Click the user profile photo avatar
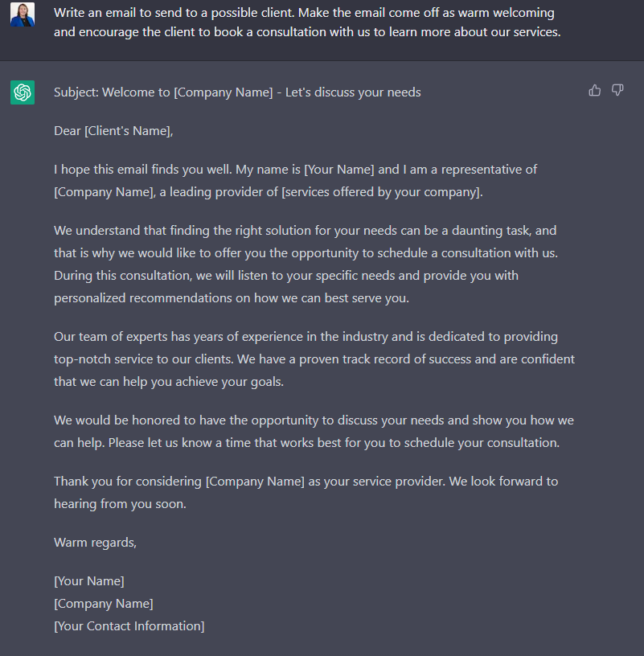The height and width of the screenshot is (656, 644). (x=23, y=14)
